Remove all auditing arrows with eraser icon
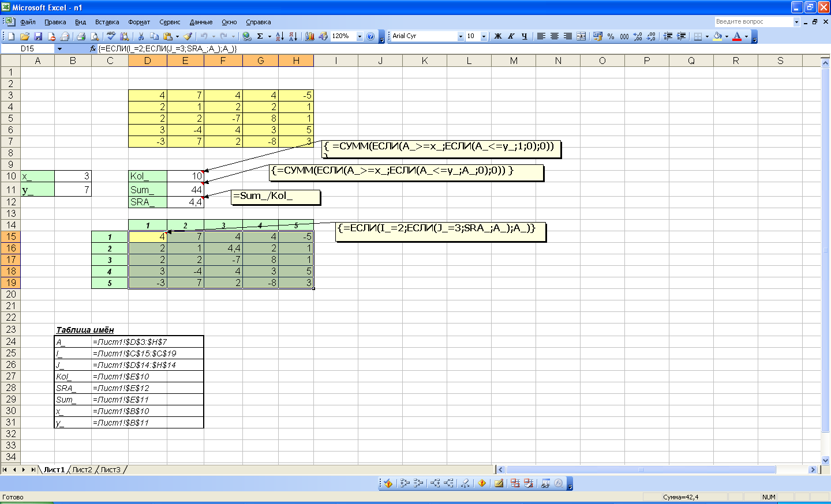The image size is (831, 504). (465, 483)
